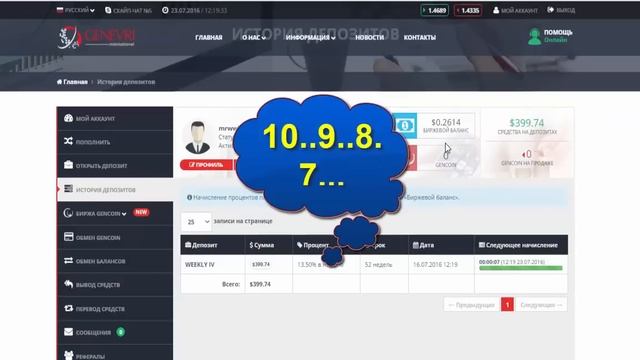Expand the О нас menu
Screen dimensions: 640x360
pyautogui.click(x=254, y=37)
